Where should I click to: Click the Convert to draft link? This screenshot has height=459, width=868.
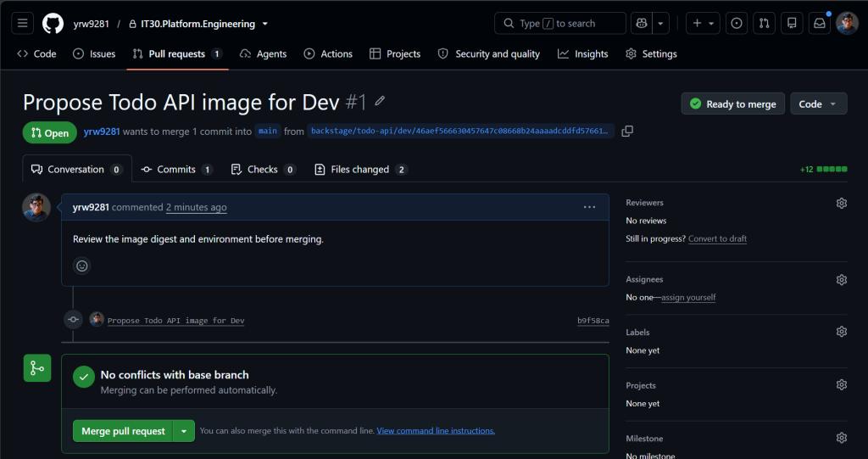[717, 238]
